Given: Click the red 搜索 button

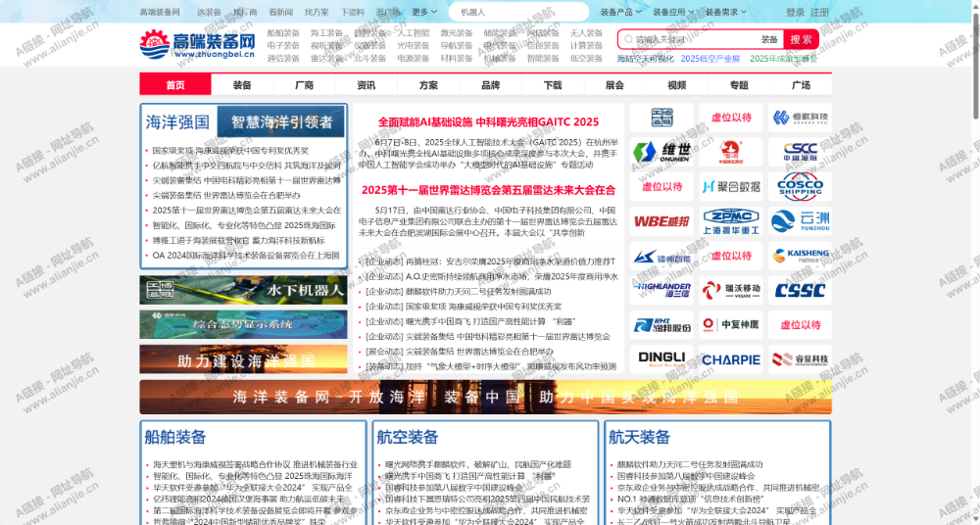Looking at the screenshot, I should pos(801,39).
